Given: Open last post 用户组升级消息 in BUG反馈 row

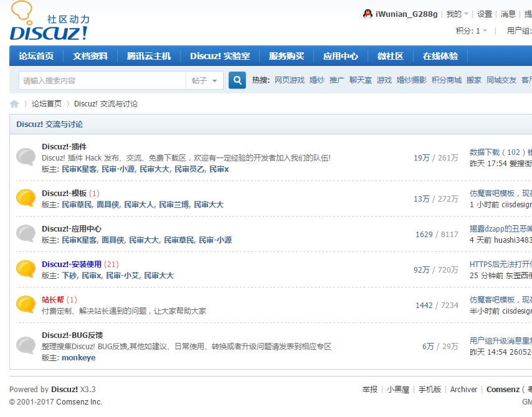Looking at the screenshot, I should tap(501, 340).
